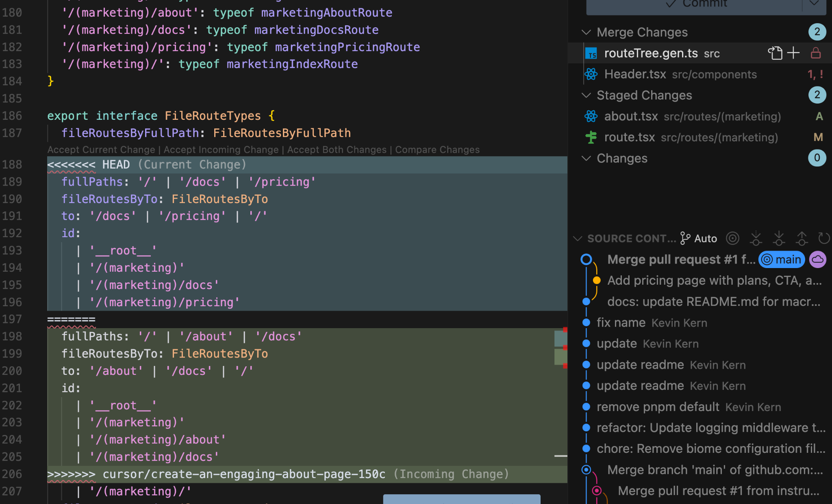Open the commit options dropdown arrow

coord(814,4)
